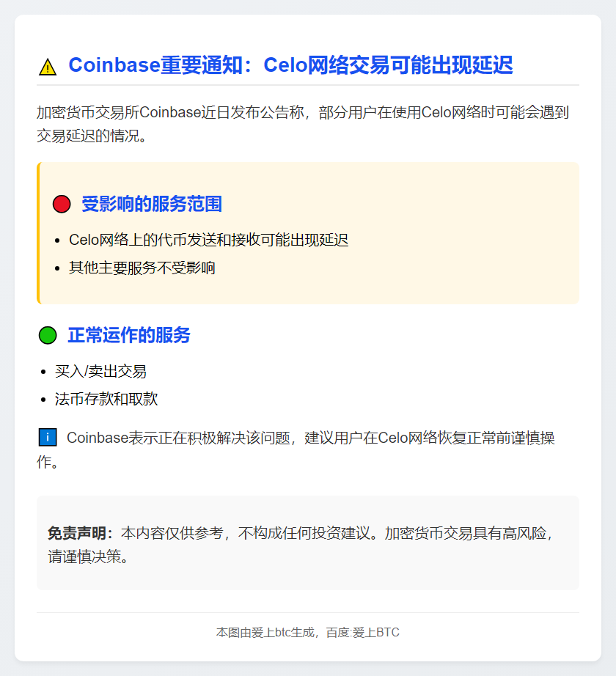Click the intro paragraph about 加密货币交易所Coinbase
Image resolution: width=616 pixels, height=676 pixels.
click(x=302, y=123)
